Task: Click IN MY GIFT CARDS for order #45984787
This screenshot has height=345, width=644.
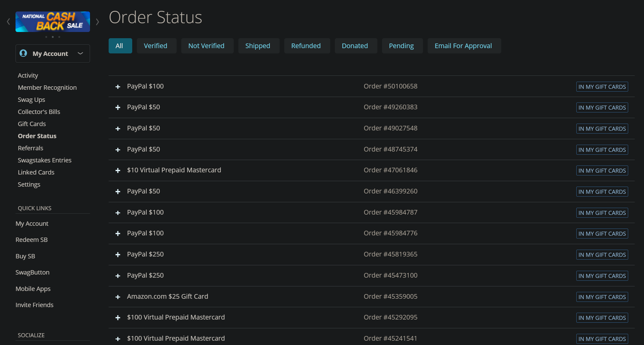Action: click(x=602, y=213)
